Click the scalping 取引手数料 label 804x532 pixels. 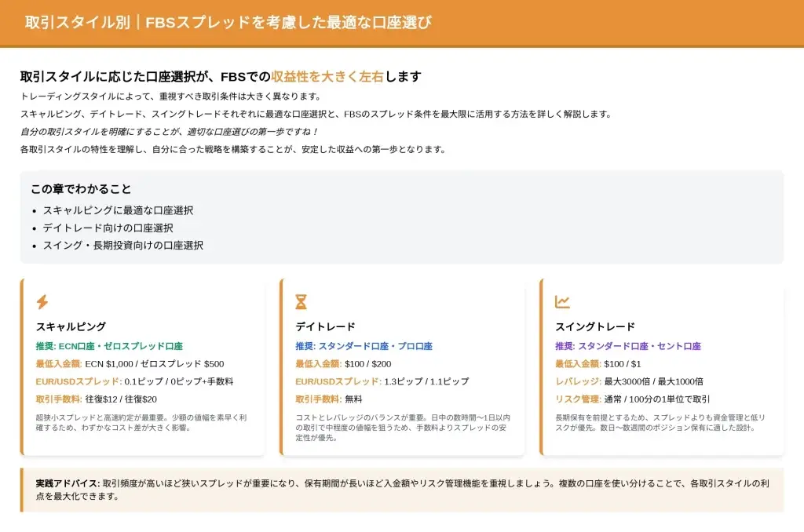[59, 399]
